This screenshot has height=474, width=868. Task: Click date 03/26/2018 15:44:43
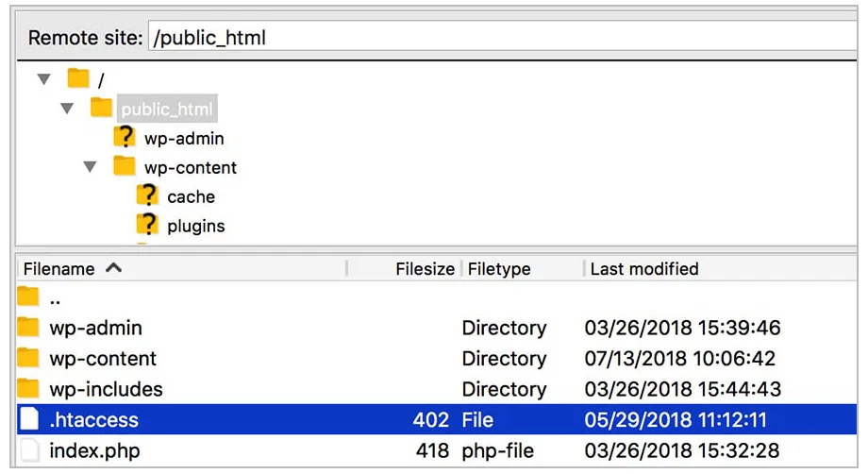click(x=682, y=390)
